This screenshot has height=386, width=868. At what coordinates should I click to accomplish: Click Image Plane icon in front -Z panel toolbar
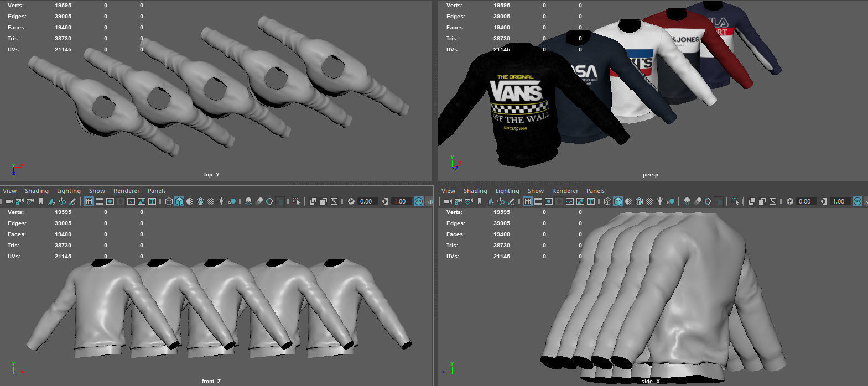click(x=51, y=201)
